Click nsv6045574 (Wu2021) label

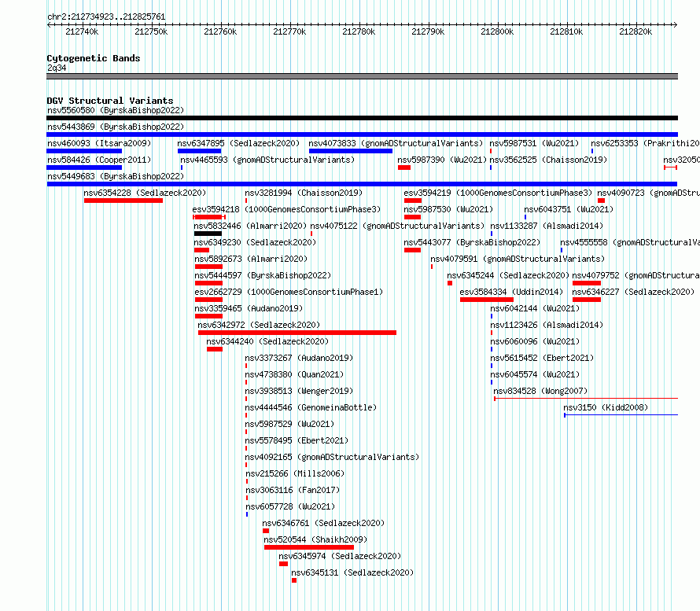pos(535,374)
